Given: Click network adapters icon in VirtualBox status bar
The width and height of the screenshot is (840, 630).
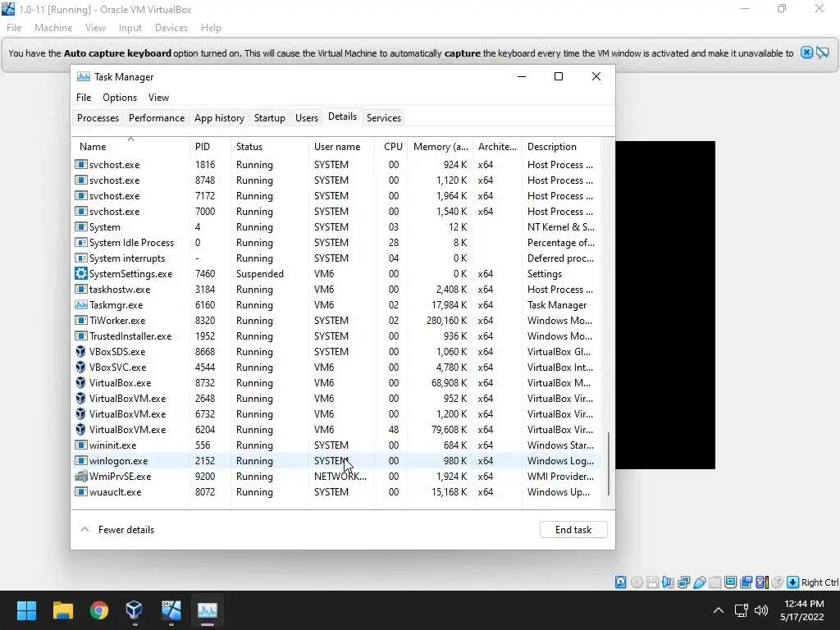Looking at the screenshot, I should (x=683, y=582).
